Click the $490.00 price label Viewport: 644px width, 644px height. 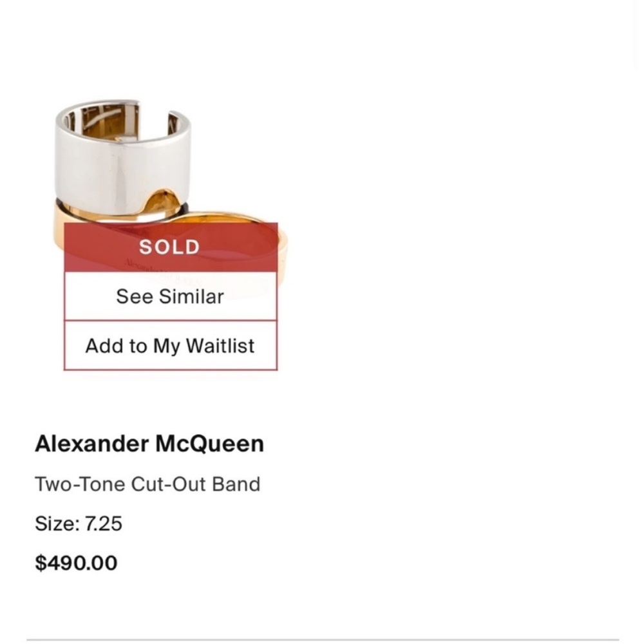[x=77, y=561]
